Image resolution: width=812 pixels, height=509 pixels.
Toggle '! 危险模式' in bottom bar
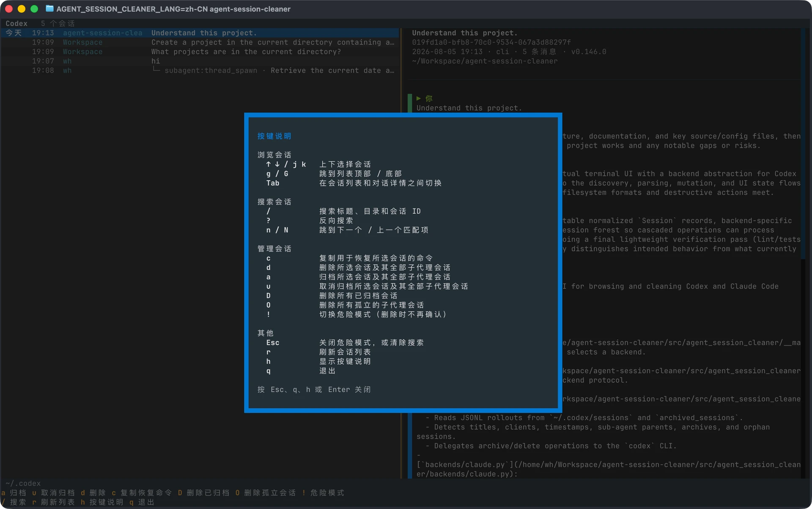tap(323, 493)
